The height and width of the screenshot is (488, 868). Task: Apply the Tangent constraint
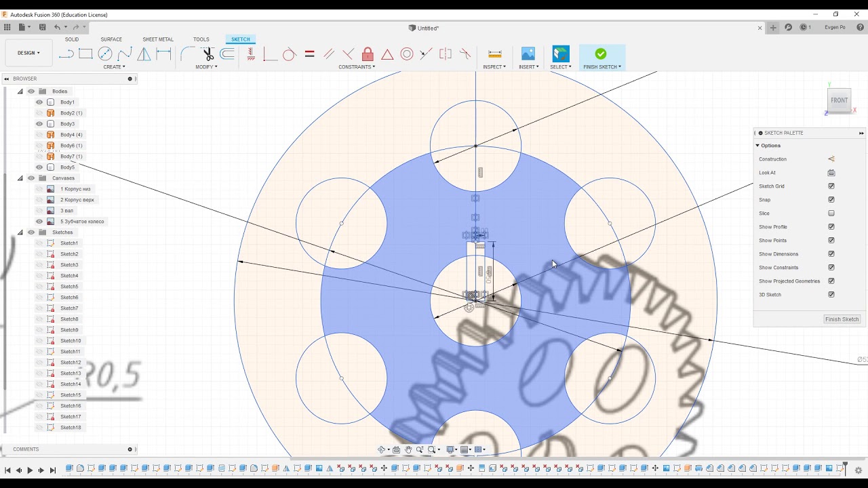(289, 54)
